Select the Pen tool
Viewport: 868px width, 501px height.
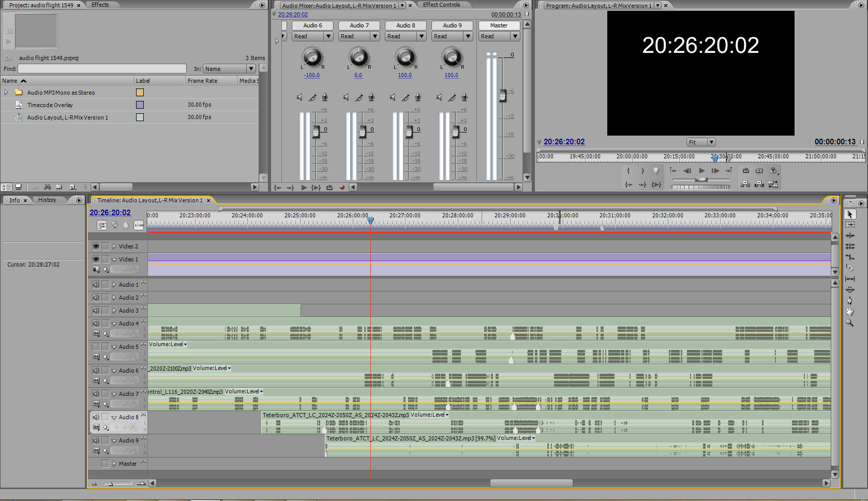[x=849, y=301]
